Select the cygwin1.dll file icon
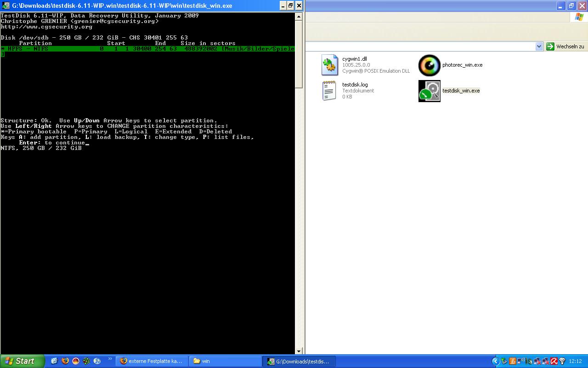588x368 pixels. [330, 65]
